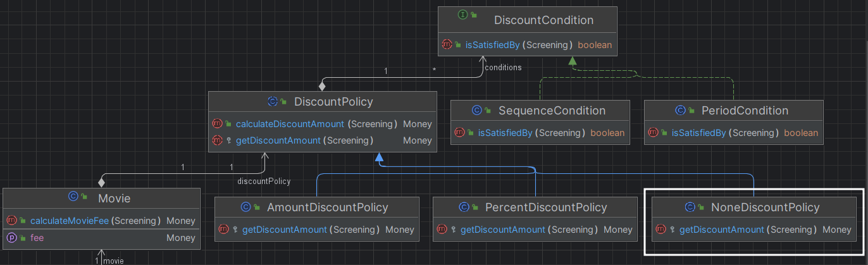Click boolean return type in PeriodCondition

(x=801, y=133)
